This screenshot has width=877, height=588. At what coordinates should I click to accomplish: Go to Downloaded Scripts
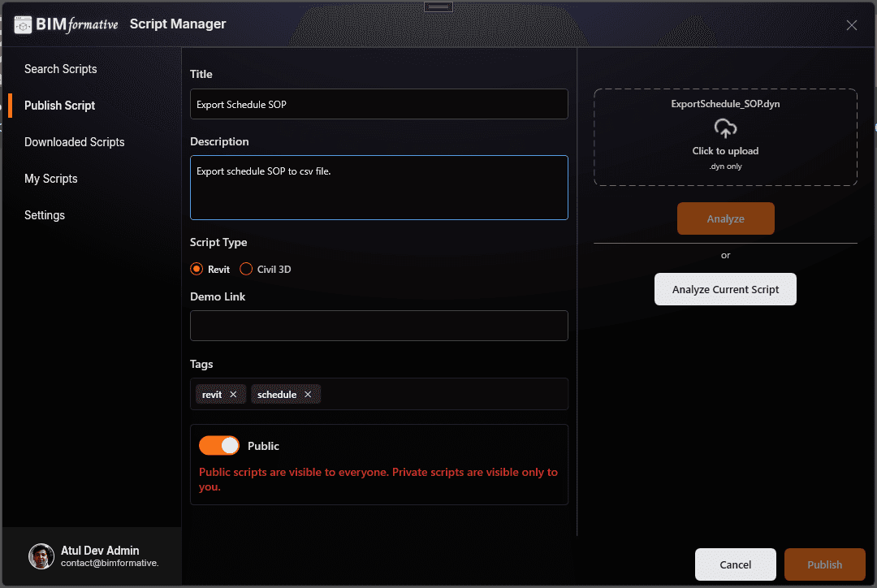74,141
